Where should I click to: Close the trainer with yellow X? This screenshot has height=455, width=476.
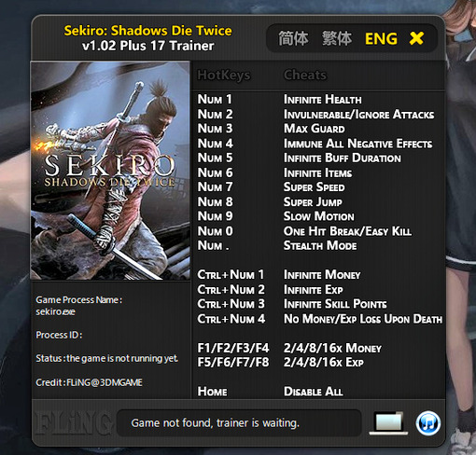click(x=416, y=38)
